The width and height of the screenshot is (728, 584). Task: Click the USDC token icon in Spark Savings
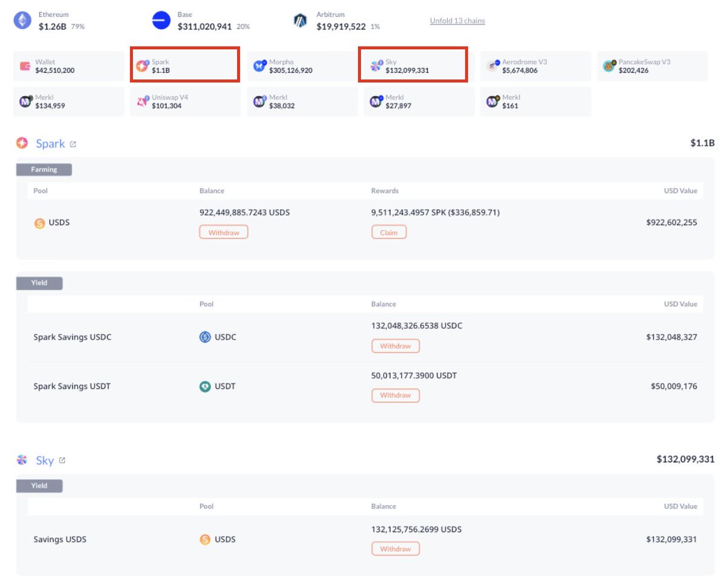205,337
